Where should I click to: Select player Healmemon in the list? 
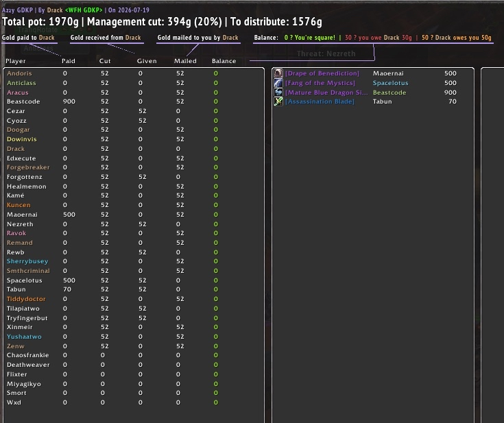tap(26, 186)
